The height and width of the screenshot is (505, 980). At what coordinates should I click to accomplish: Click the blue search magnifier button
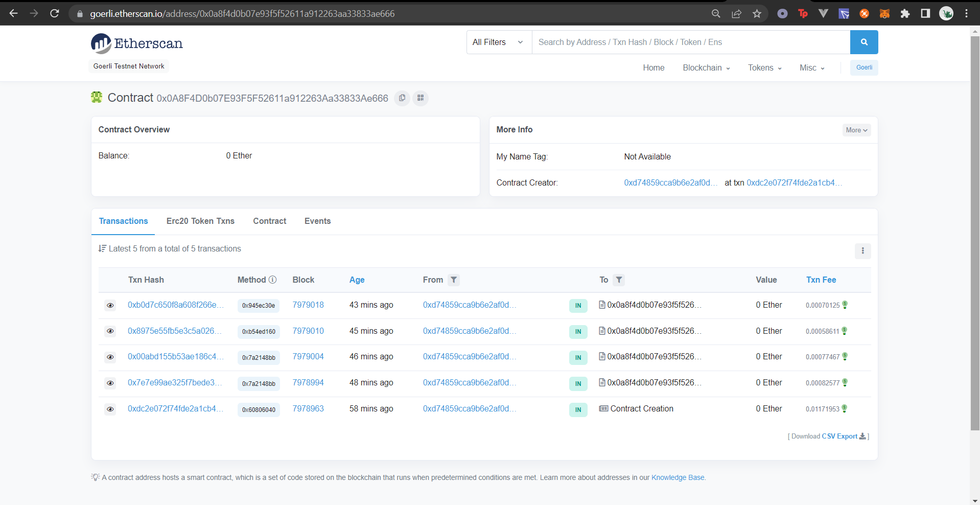(x=864, y=42)
